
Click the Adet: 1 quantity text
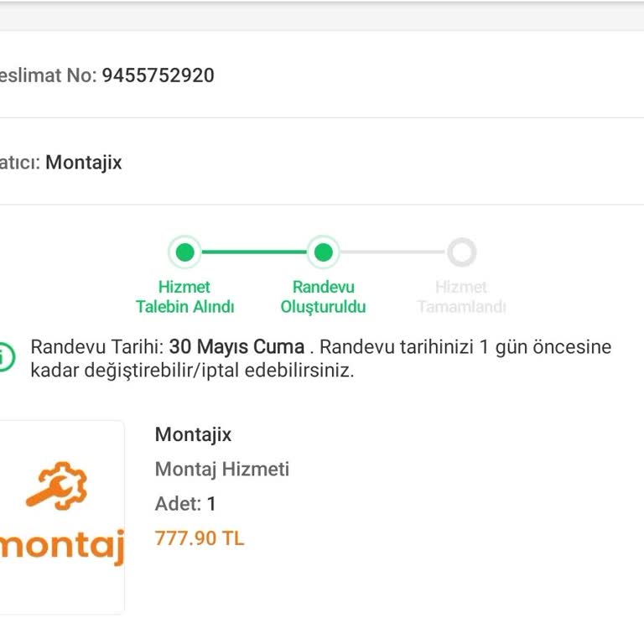click(x=185, y=503)
